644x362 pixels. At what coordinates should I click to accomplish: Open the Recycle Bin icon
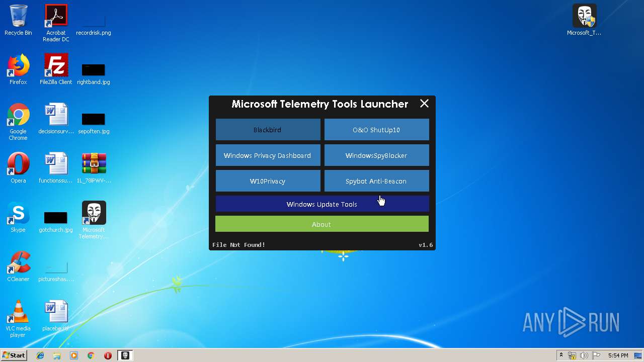[x=18, y=21]
